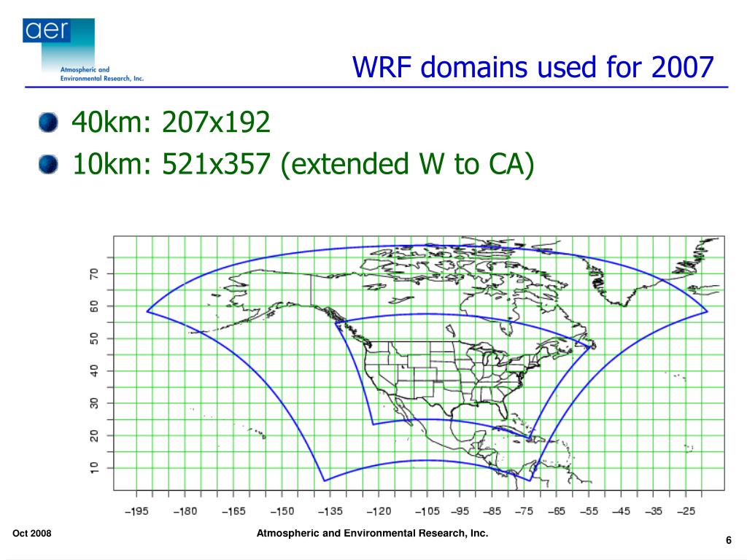Click the 40 latitude axis label
747x560 pixels.
tap(94, 371)
